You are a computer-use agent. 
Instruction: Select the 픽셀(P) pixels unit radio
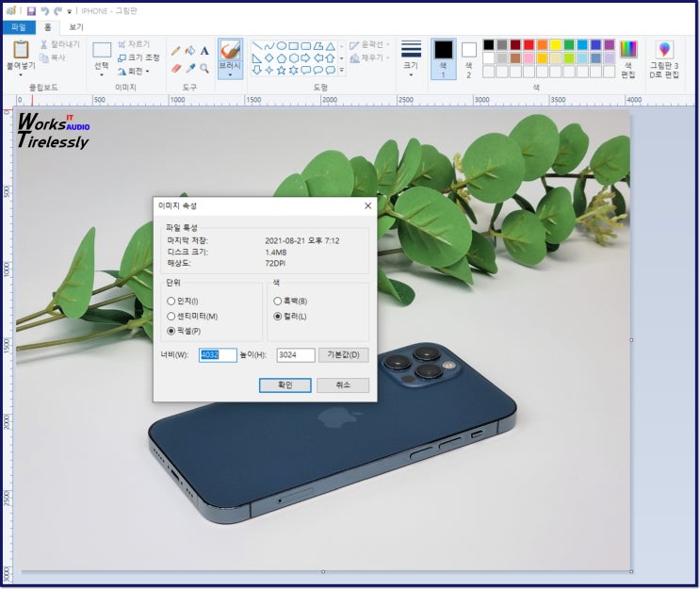[171, 332]
